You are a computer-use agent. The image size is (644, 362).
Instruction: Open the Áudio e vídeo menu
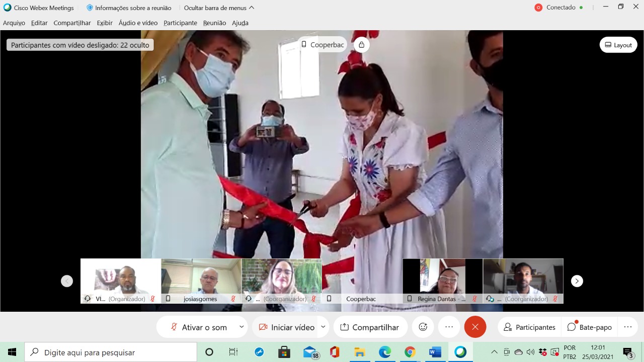pos(138,23)
